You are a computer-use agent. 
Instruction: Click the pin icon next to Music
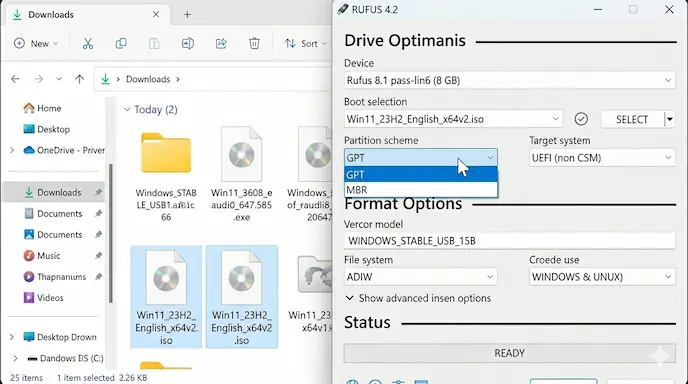coord(98,255)
